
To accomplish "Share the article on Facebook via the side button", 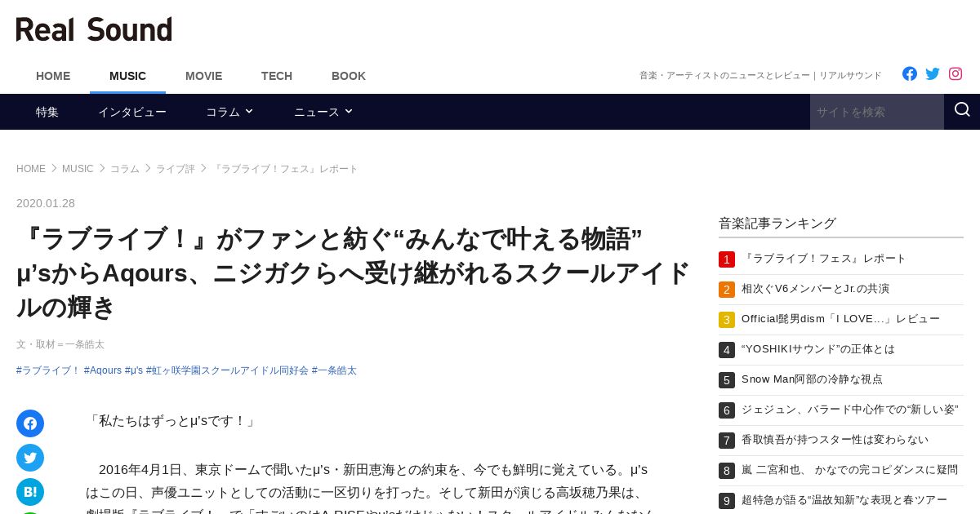I will click(30, 423).
